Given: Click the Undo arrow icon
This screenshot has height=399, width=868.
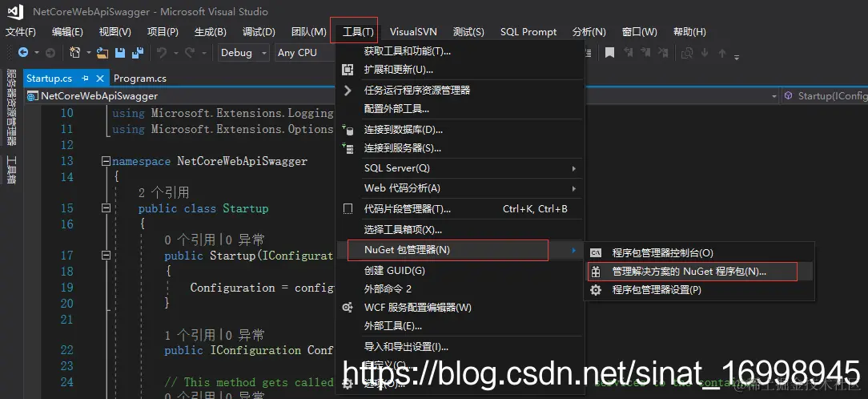Looking at the screenshot, I should pos(162,53).
